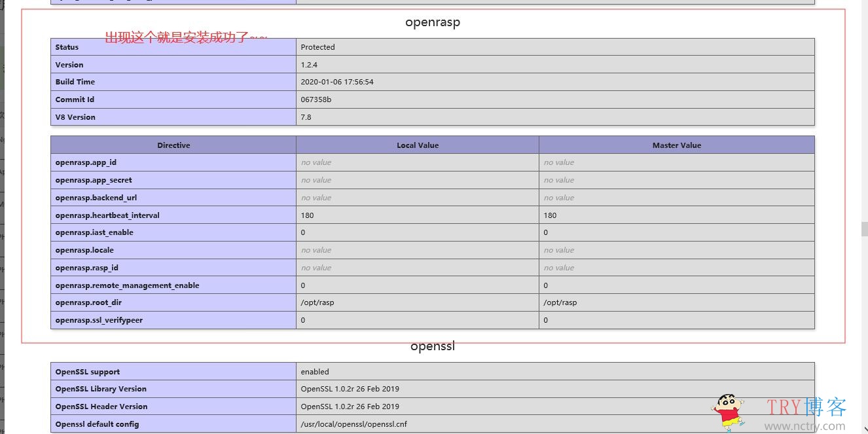
Task: Click the Build Time row label
Action: tap(75, 82)
